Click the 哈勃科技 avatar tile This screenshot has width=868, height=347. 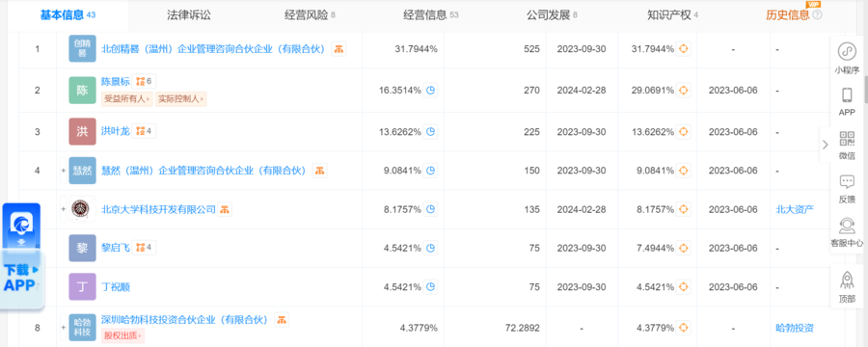[82, 328]
